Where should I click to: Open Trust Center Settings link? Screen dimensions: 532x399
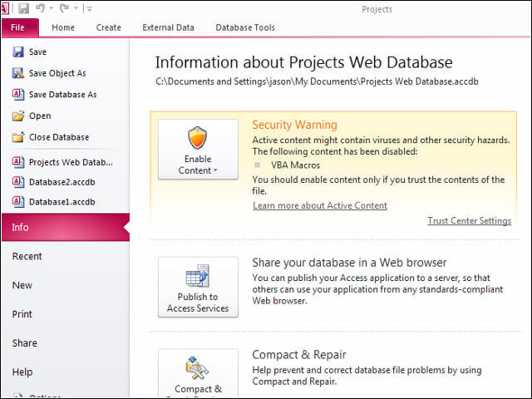(x=469, y=221)
